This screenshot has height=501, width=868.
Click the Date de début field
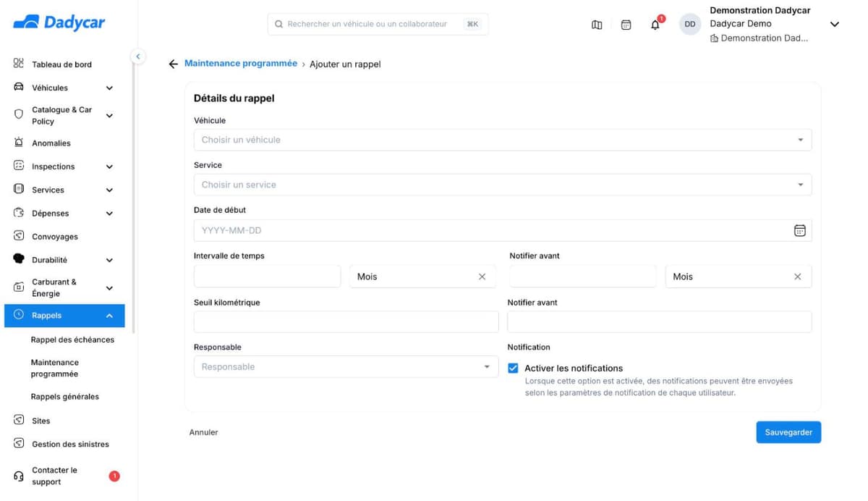tap(503, 230)
